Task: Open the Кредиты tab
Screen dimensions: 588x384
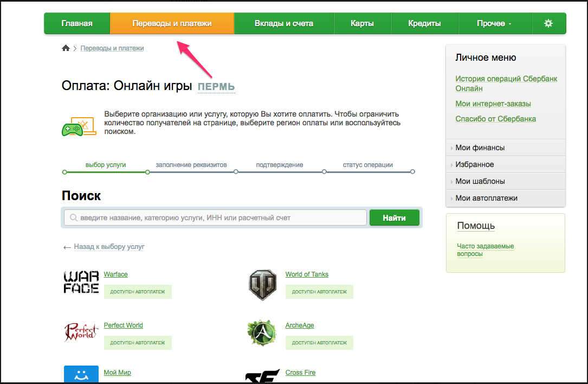Action: click(x=424, y=23)
